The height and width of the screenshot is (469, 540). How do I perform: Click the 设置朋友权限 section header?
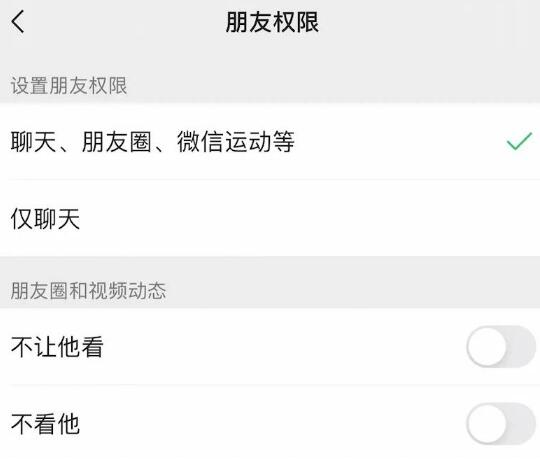click(x=69, y=86)
